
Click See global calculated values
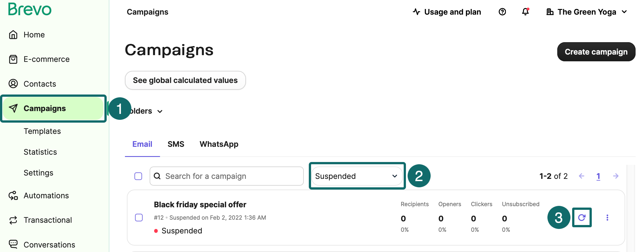pos(185,80)
